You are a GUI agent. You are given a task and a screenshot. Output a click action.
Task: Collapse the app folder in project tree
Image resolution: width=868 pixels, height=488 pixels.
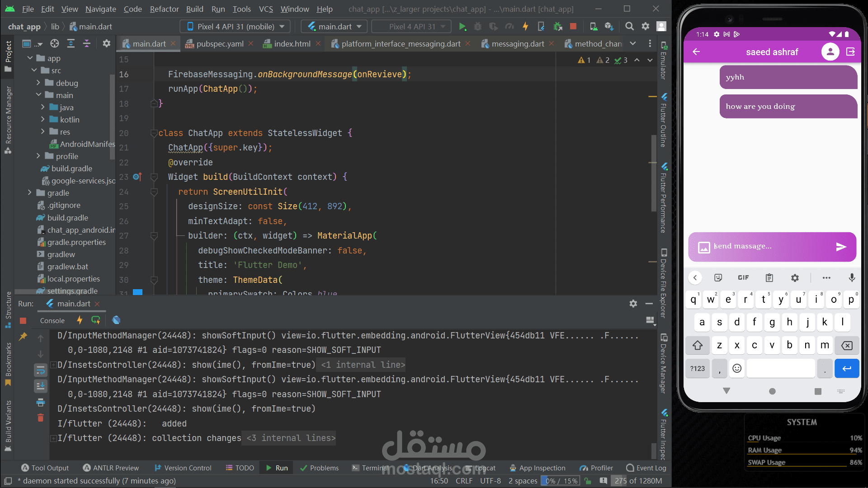click(30, 58)
